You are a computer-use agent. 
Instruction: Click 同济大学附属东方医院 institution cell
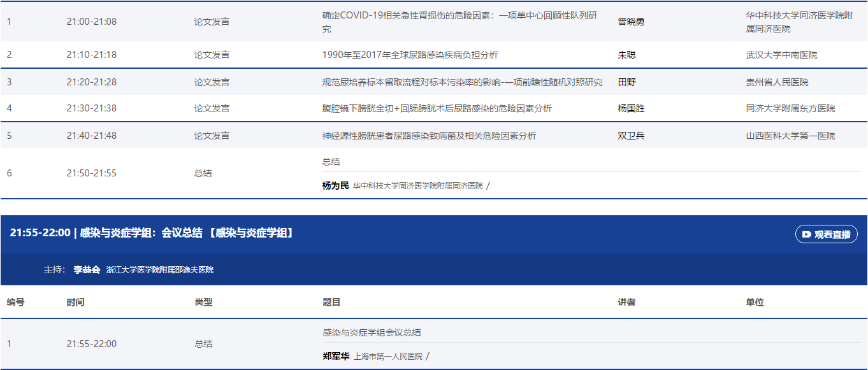(x=790, y=108)
